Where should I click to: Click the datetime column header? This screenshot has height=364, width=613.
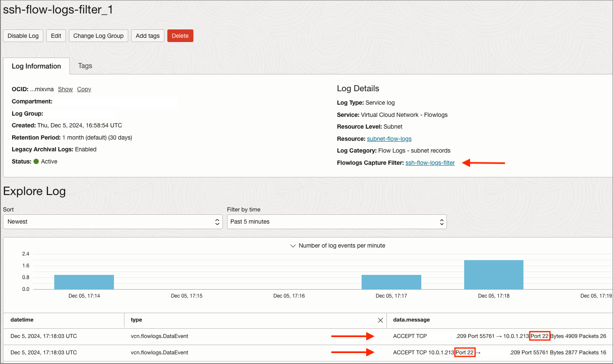pos(22,320)
